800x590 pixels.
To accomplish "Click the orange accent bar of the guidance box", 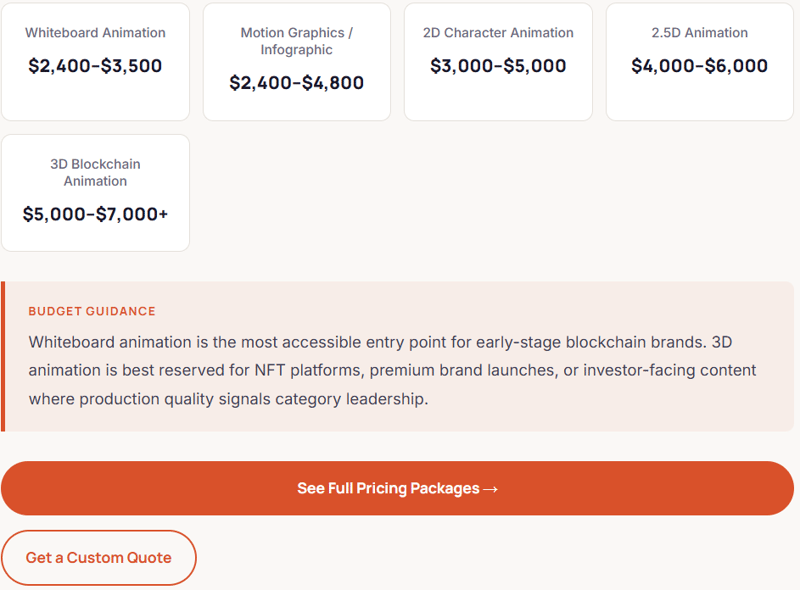I will coord(3,357).
